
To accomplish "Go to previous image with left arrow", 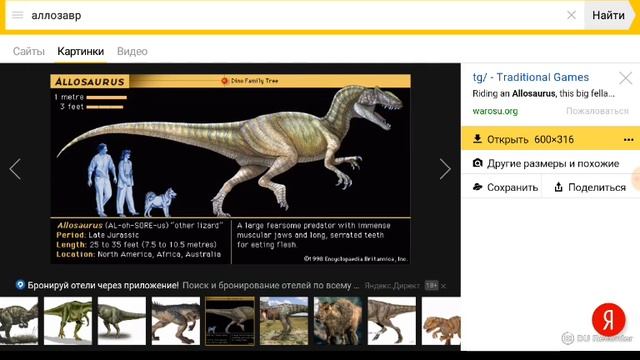I will [16, 169].
